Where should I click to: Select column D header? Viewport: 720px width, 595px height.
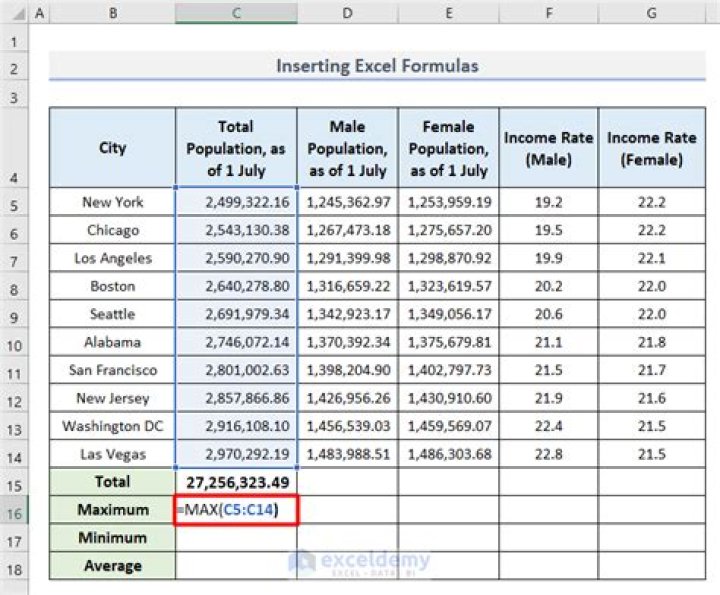click(x=348, y=13)
